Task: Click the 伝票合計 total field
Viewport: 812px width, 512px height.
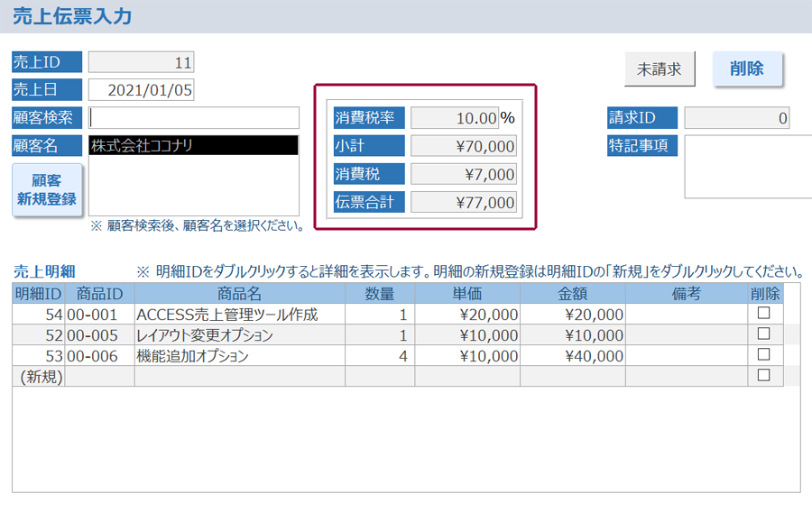Action: coord(464,202)
